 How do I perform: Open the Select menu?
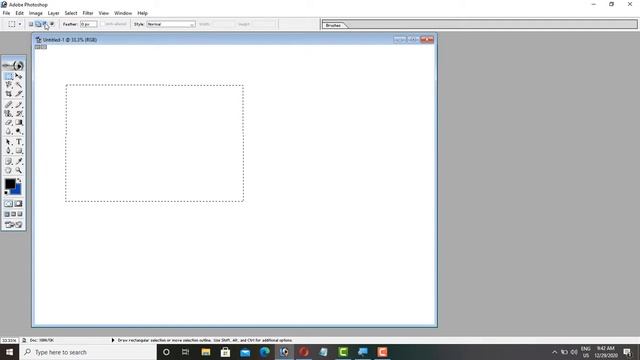point(71,13)
